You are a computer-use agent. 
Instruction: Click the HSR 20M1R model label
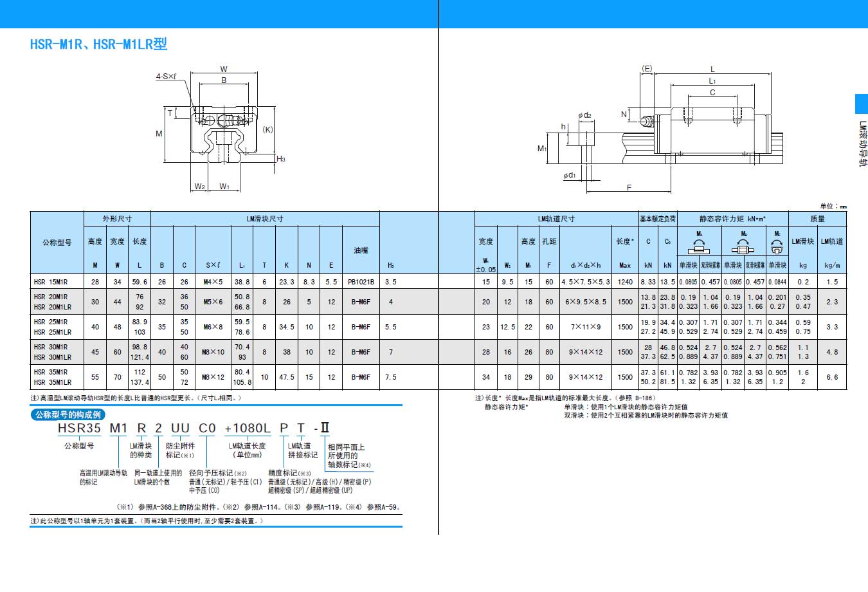pos(50,297)
